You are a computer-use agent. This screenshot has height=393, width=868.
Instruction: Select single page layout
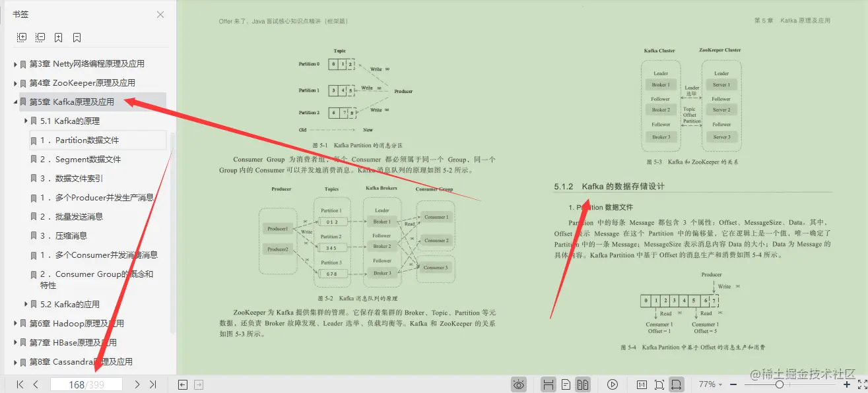(566, 384)
